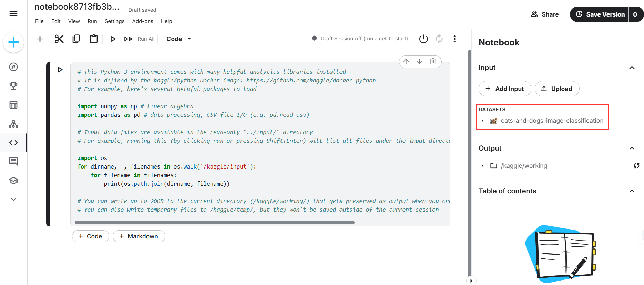Delete the cell using trash icon
Screen dimensions: 644x285
433,61
